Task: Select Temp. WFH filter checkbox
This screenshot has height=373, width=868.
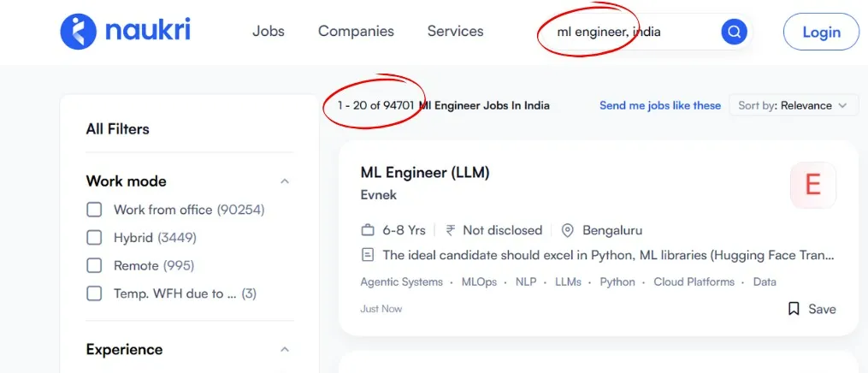Action: pyautogui.click(x=94, y=294)
